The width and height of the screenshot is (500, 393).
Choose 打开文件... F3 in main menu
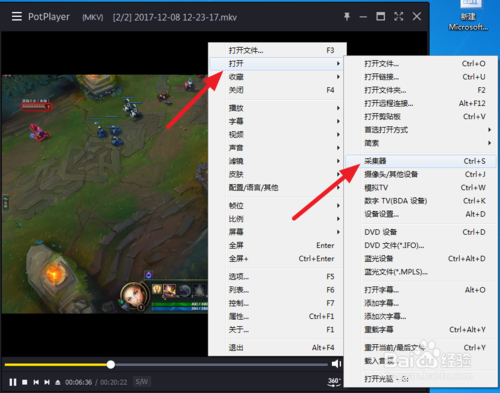point(277,50)
